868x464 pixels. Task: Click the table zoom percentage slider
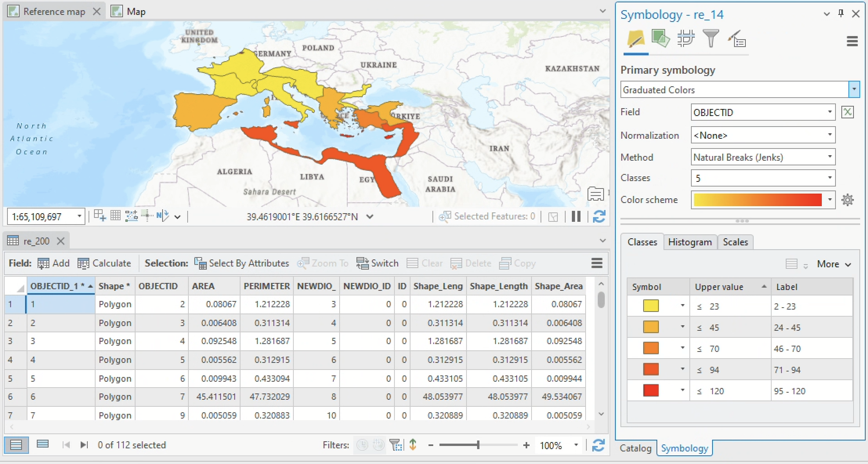[478, 445]
